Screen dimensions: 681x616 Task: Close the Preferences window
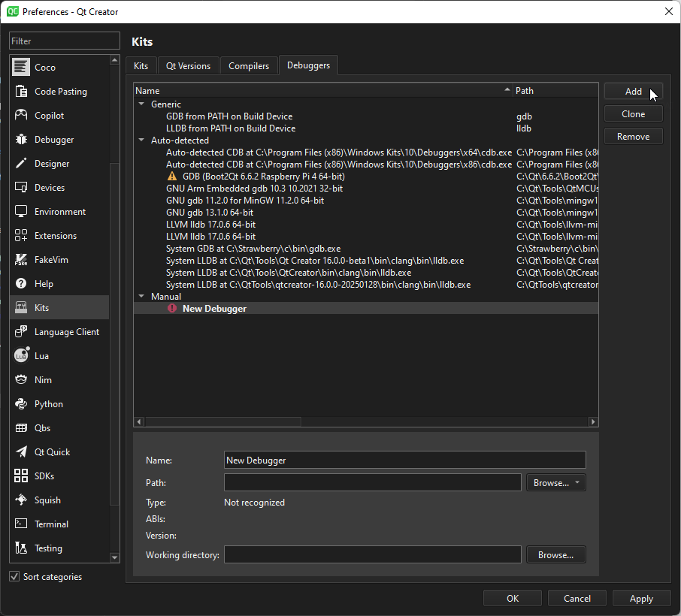(x=669, y=12)
